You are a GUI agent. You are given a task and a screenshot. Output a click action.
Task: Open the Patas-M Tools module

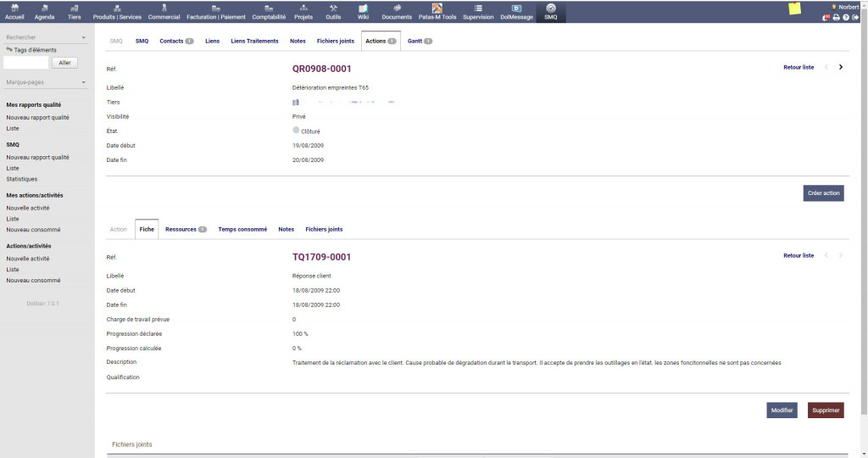click(x=437, y=12)
